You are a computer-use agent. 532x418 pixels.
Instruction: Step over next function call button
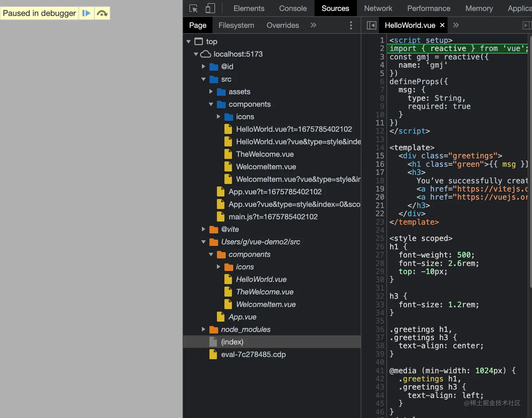(102, 13)
